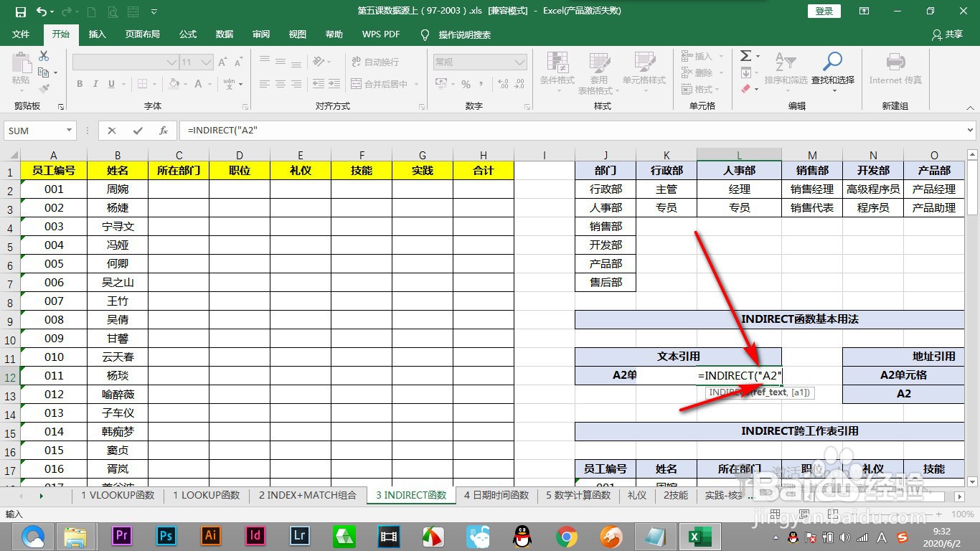Confirm formula entry with the checkmark

coord(138,131)
